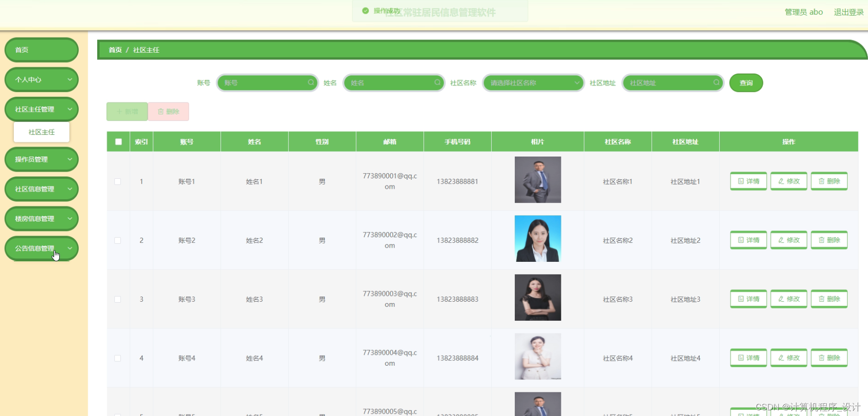
Task: Focus the 社区地址 search input
Action: (673, 83)
